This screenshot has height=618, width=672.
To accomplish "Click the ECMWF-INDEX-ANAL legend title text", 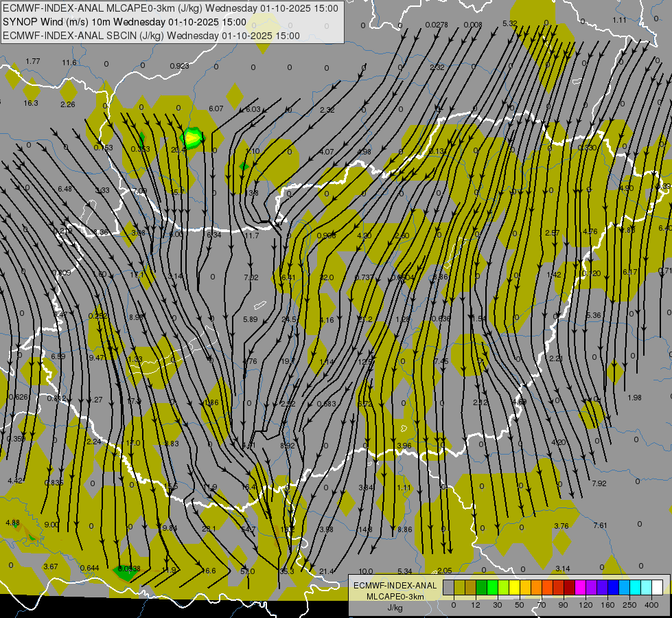I will click(x=394, y=585).
